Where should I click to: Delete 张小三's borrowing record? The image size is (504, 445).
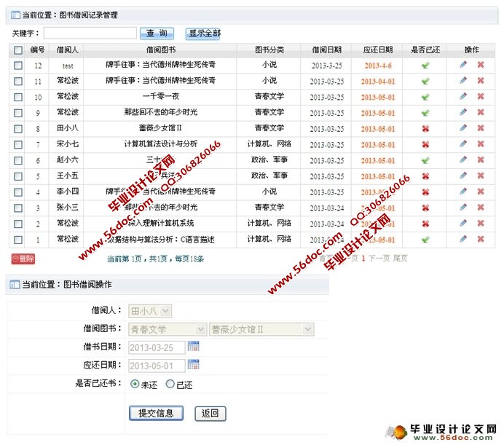481,208
